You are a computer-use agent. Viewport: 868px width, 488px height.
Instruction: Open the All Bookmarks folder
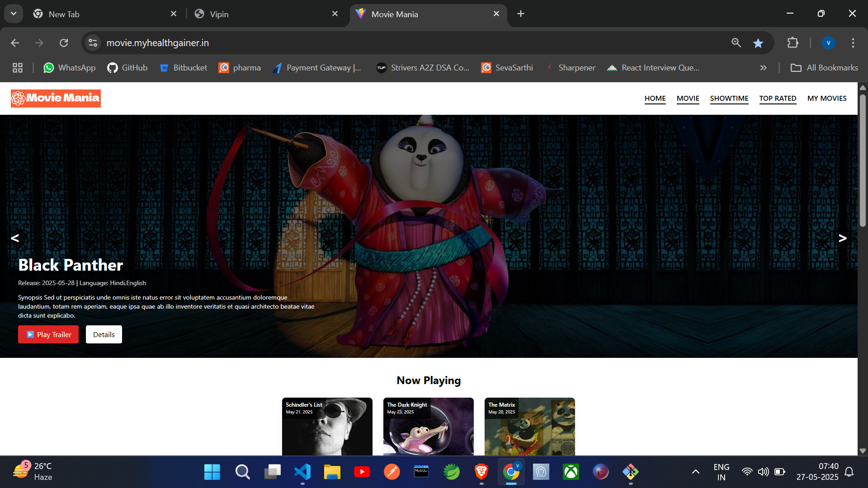coord(824,68)
